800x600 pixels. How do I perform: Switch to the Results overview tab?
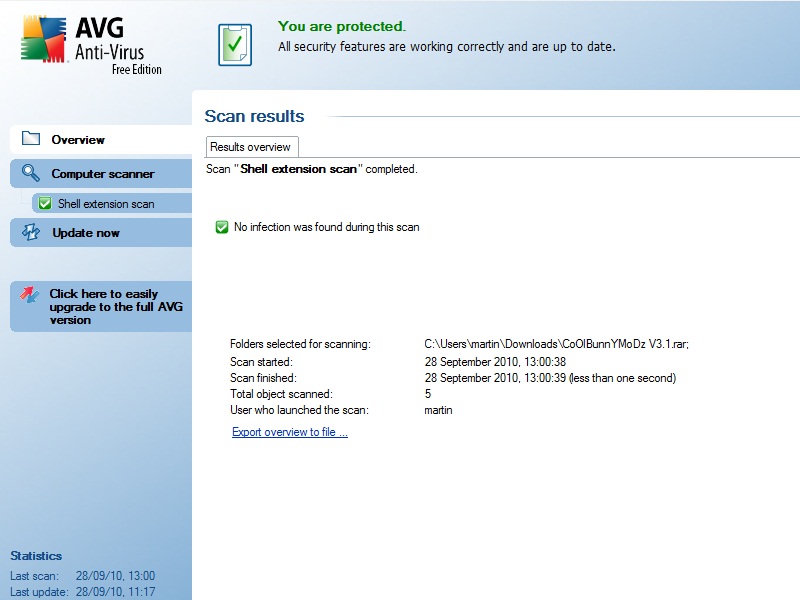tap(252, 147)
